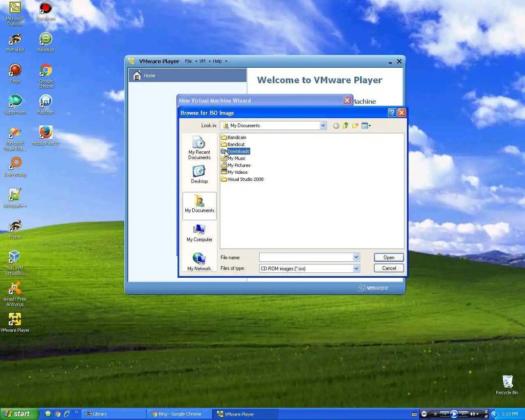Open Microsoft Outlook desktop icon

[x=15, y=14]
